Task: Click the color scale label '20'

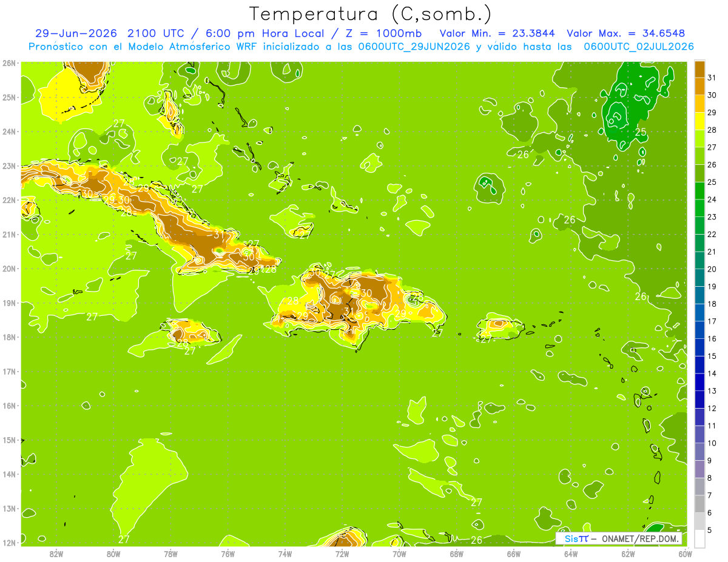Action: point(712,269)
